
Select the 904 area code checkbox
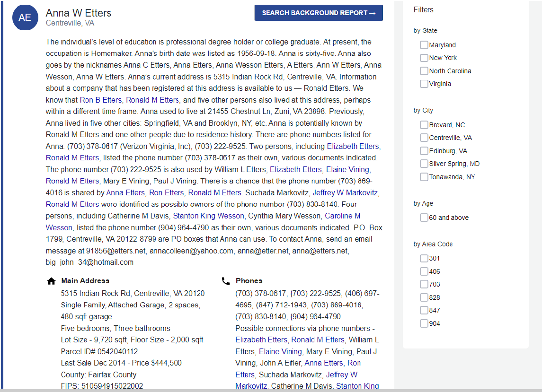pyautogui.click(x=424, y=323)
